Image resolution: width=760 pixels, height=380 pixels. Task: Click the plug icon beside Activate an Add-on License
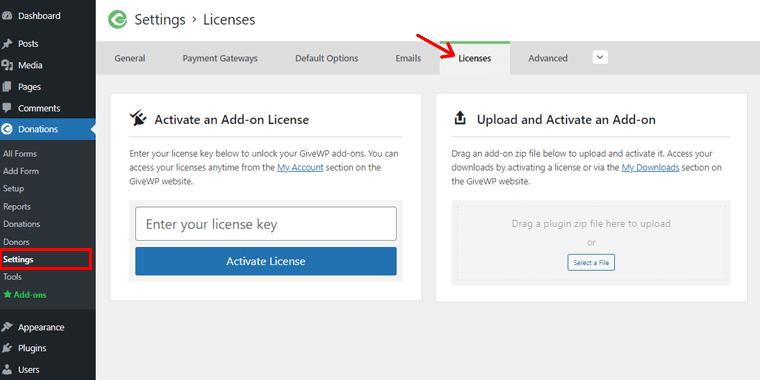tap(138, 119)
